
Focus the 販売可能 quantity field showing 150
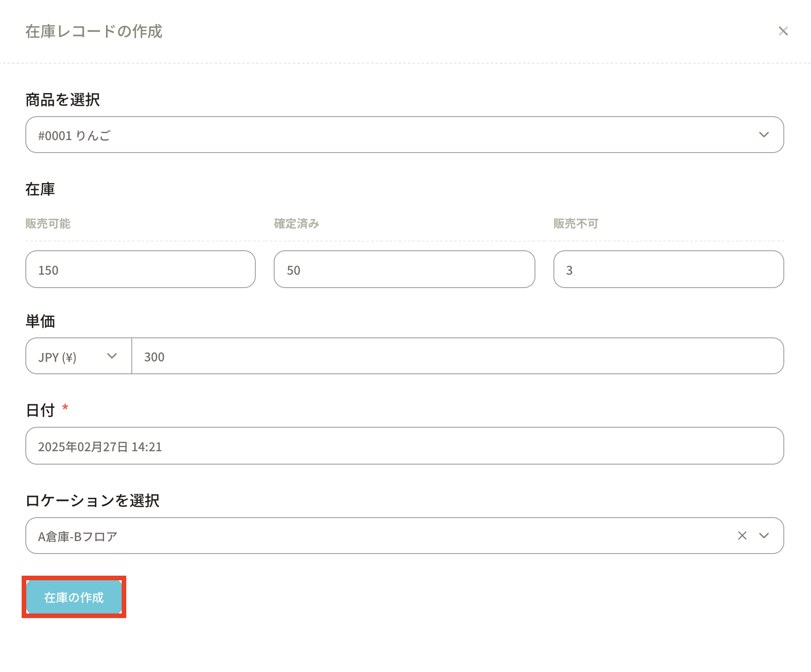(140, 270)
